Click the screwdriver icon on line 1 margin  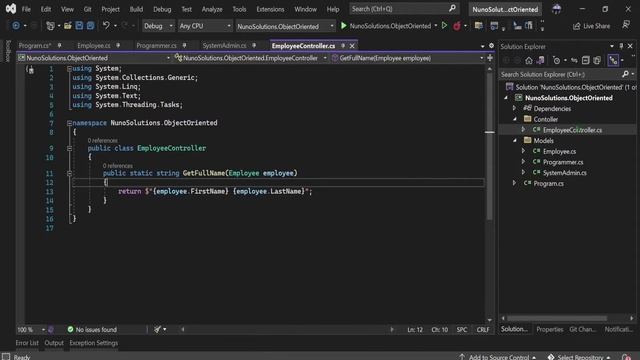click(30, 69)
